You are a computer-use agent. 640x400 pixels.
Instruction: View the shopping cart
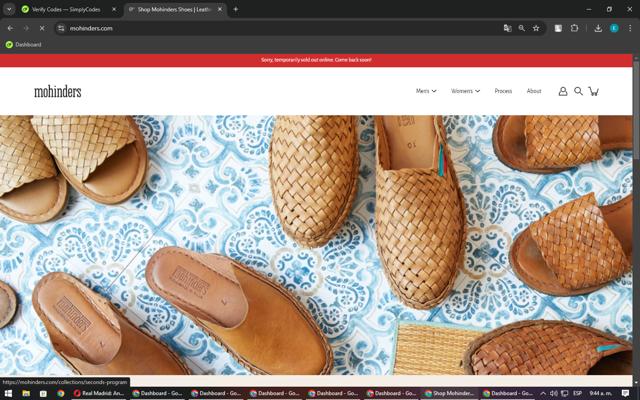[594, 91]
